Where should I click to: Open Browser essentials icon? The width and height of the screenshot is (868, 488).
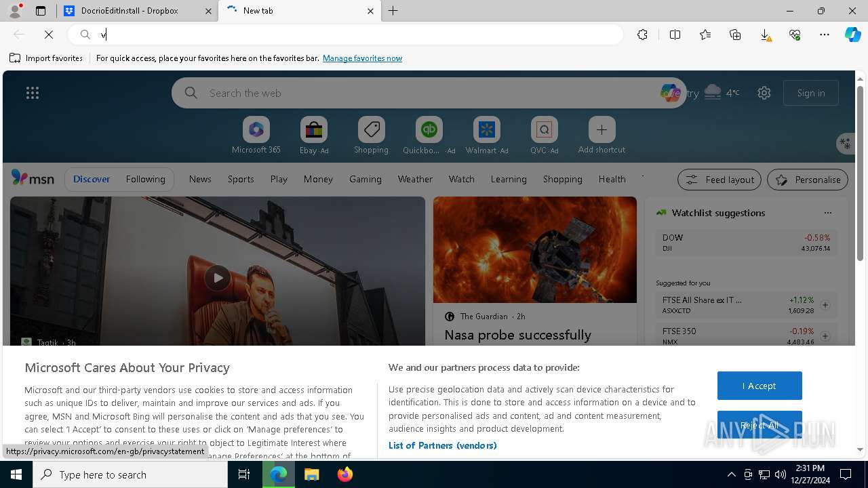click(x=795, y=35)
